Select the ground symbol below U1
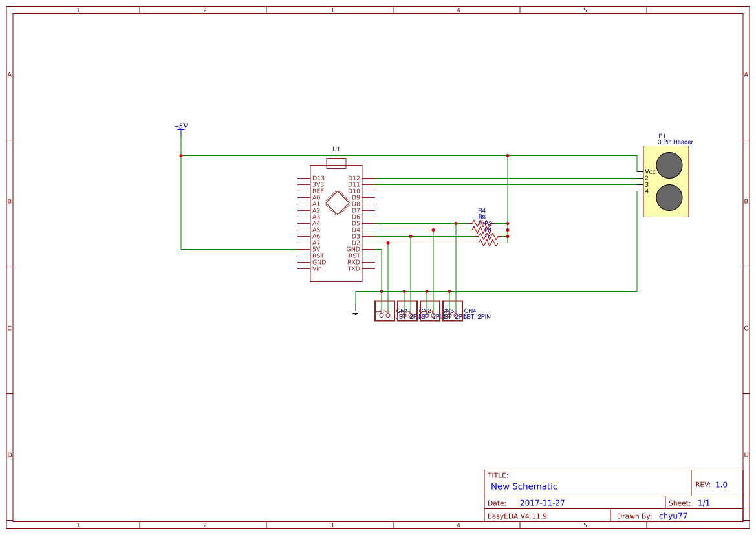Screen dimensions: 756x535 tap(354, 311)
